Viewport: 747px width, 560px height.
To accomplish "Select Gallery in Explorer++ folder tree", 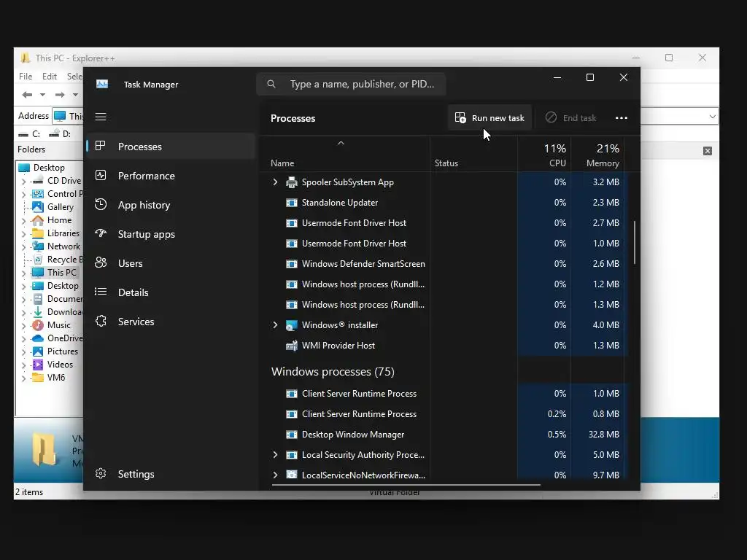I will point(60,206).
